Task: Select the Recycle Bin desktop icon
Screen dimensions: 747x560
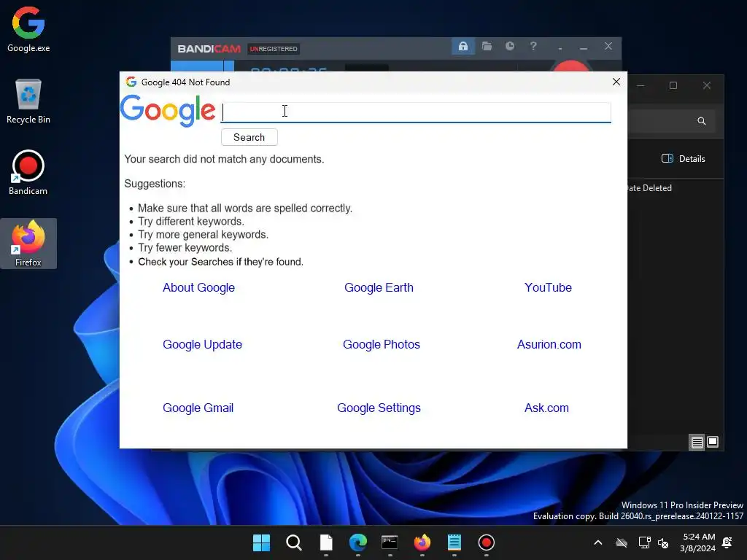Action: click(x=28, y=101)
